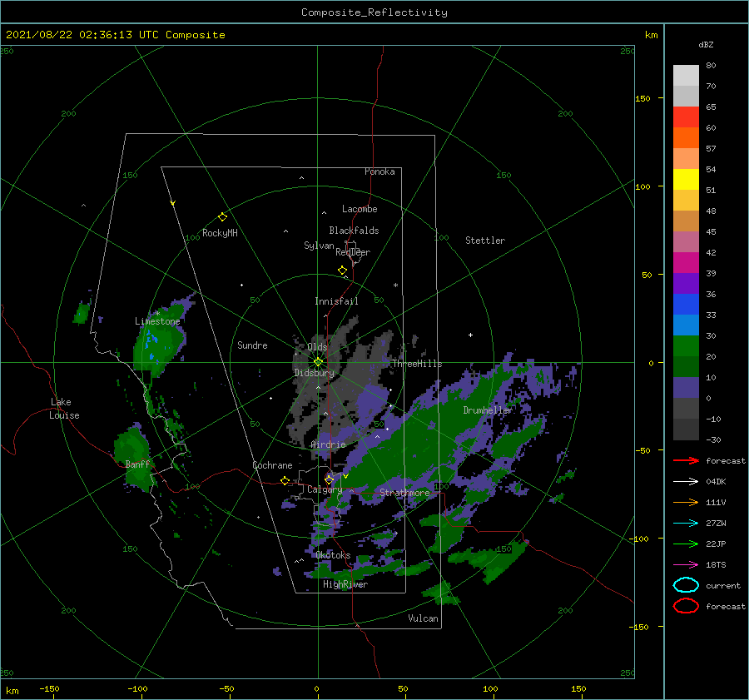This screenshot has width=749, height=700.
Task: Click the -150 tick on the bottom axis
Action: click(x=50, y=689)
